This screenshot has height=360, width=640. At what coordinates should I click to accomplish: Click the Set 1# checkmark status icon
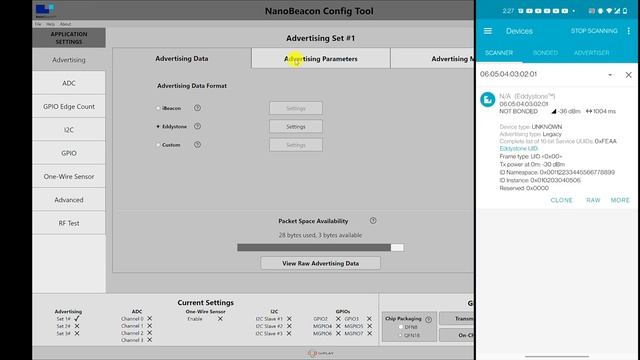click(77, 318)
